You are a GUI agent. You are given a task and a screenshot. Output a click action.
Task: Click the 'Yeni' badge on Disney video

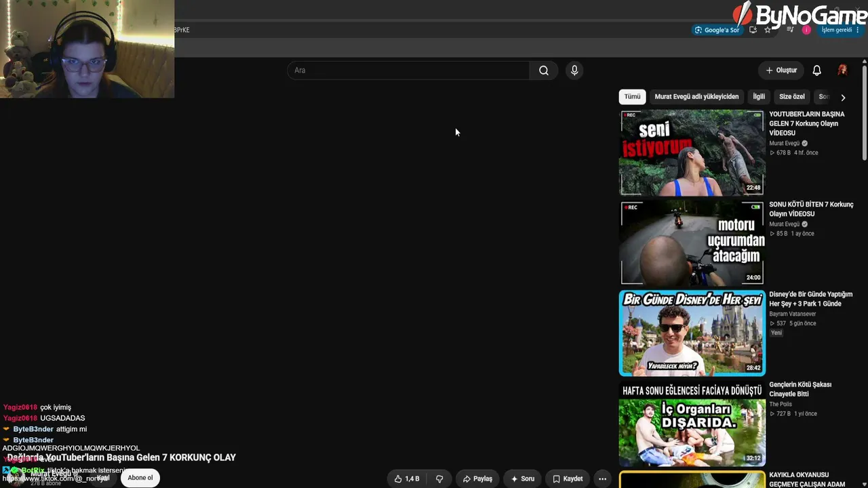click(776, 333)
